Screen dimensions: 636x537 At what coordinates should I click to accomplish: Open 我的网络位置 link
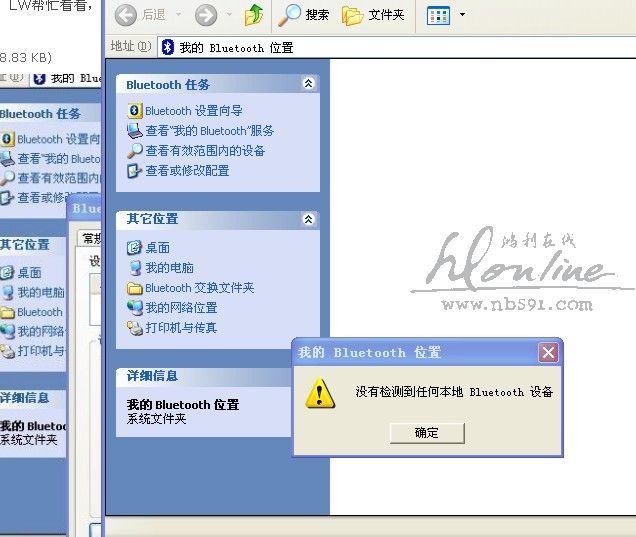181,308
